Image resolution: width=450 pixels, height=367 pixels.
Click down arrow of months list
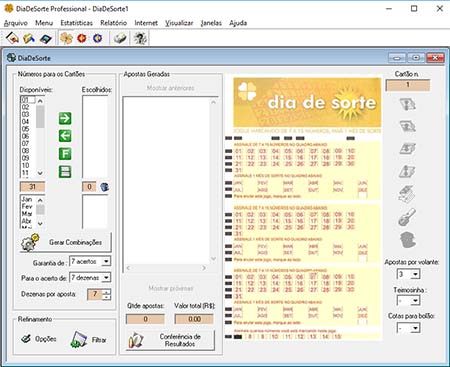[40, 223]
